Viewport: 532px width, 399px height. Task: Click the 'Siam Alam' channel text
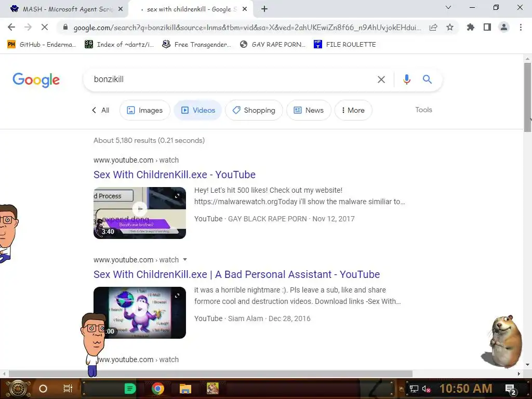(x=245, y=318)
